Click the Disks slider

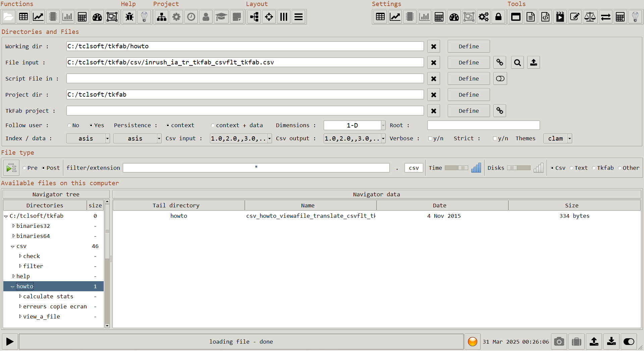click(519, 168)
